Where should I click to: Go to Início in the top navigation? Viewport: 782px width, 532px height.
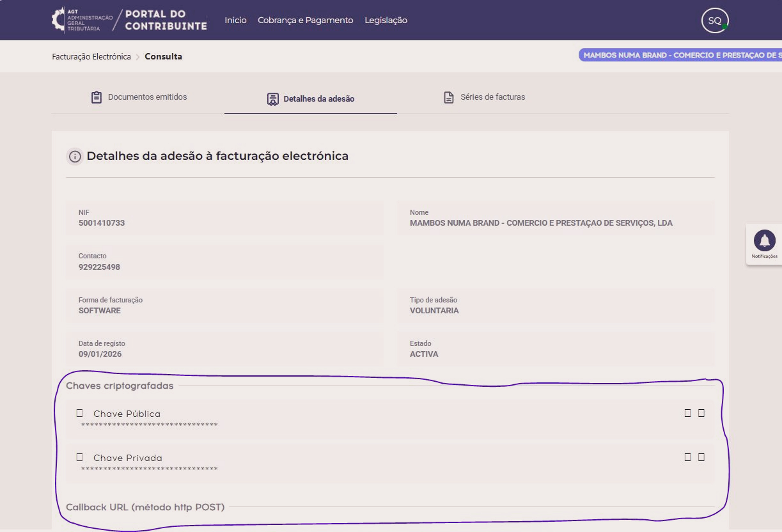[235, 20]
